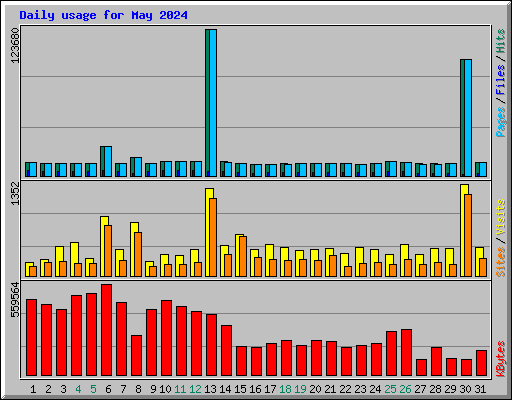Click the 'Daily usage for May 2024' title
Viewport: 512px width, 400px height.
coord(103,15)
